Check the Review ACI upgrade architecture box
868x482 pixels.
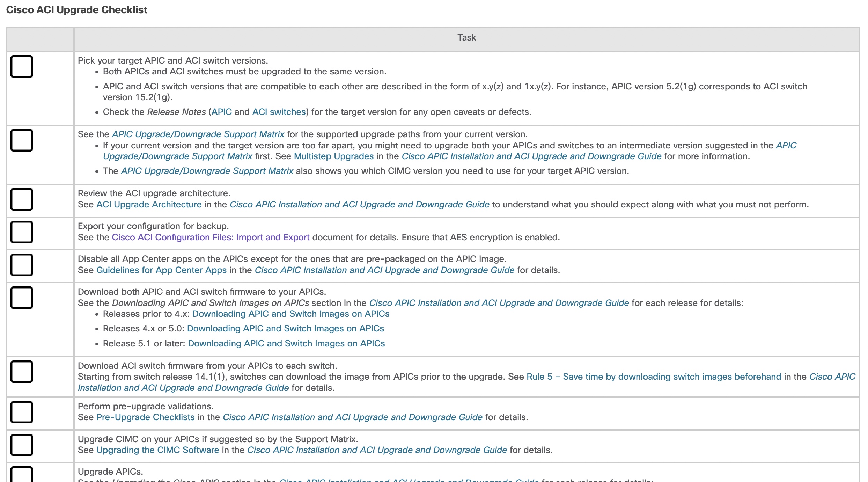pos(22,199)
